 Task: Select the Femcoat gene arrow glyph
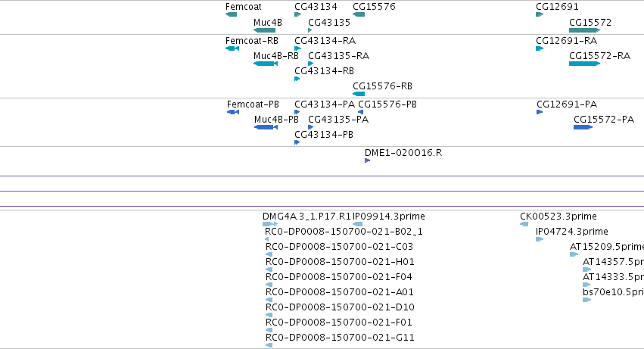pos(232,15)
